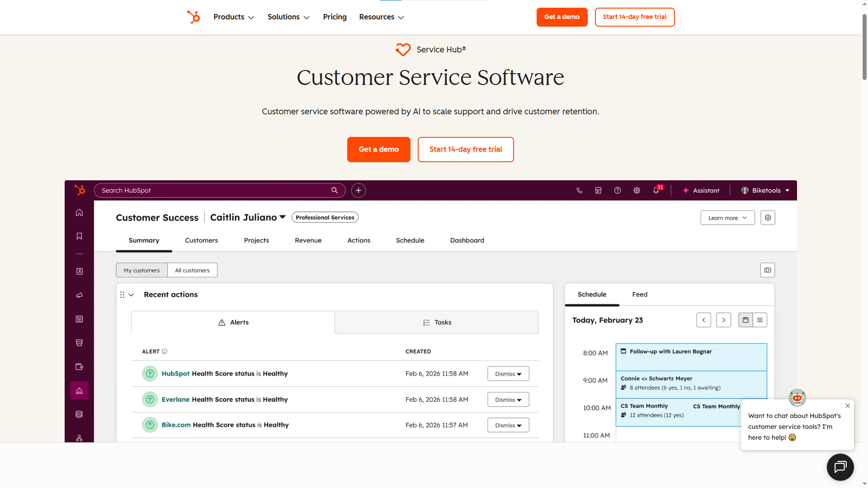Open the Dismiss dropdown for the Everlane alert
This screenshot has height=488, width=868.
[508, 399]
